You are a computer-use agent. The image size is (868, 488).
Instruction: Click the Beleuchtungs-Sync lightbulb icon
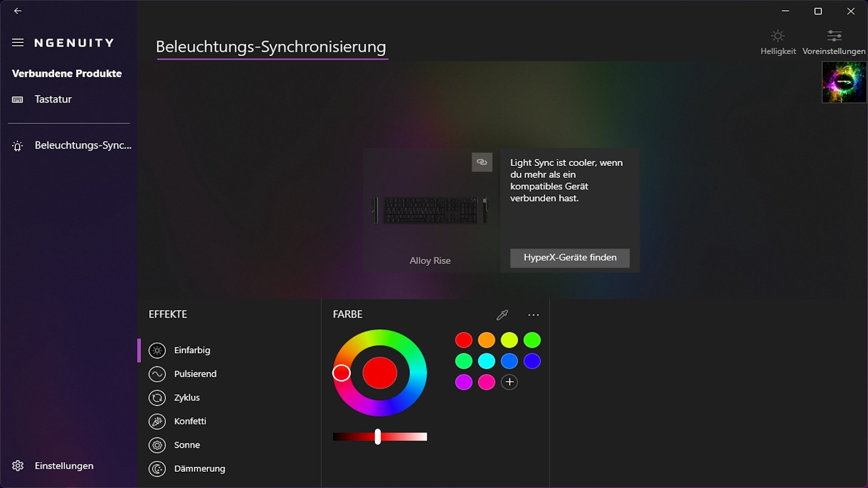[18, 146]
